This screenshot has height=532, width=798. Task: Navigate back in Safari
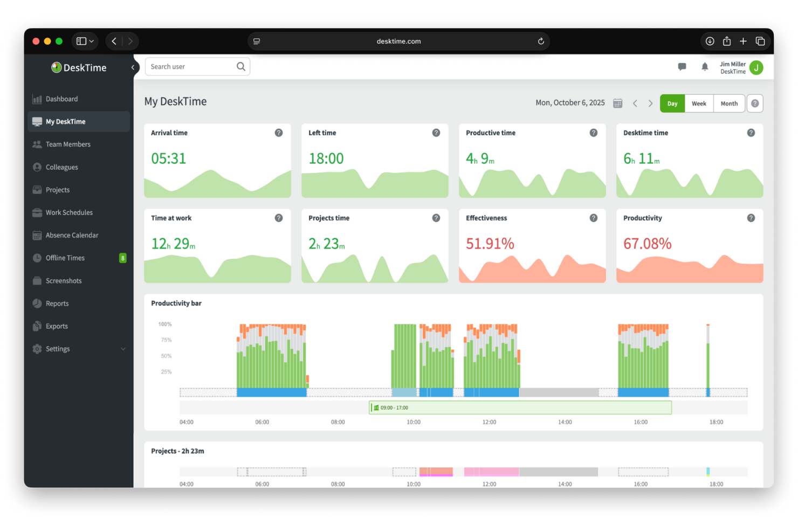(x=114, y=41)
